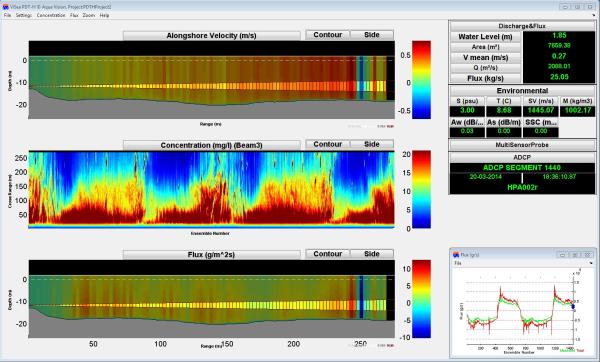Minimize the small Flux chart window

[562, 254]
